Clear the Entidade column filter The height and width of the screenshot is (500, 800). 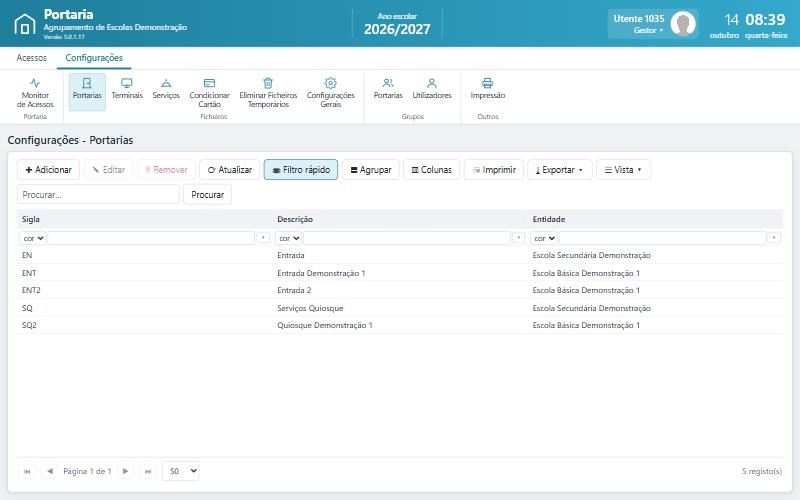pyautogui.click(x=774, y=238)
